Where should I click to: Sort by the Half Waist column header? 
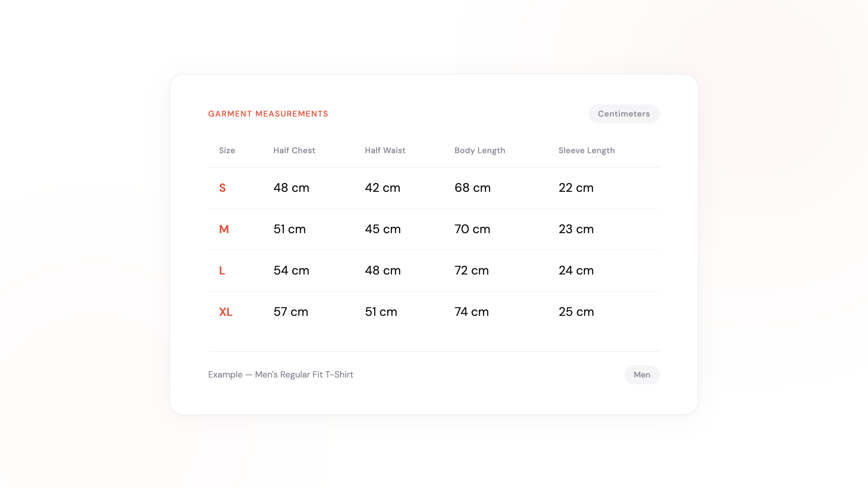(x=384, y=150)
